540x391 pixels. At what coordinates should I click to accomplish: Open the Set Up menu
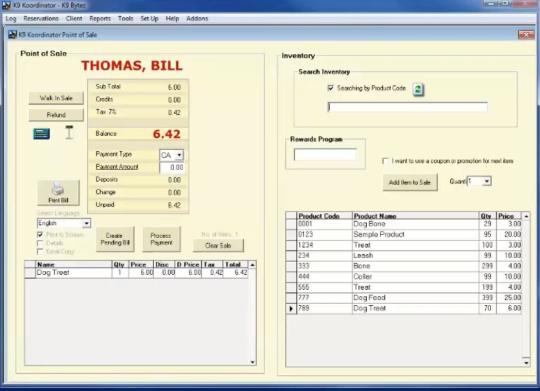[149, 19]
